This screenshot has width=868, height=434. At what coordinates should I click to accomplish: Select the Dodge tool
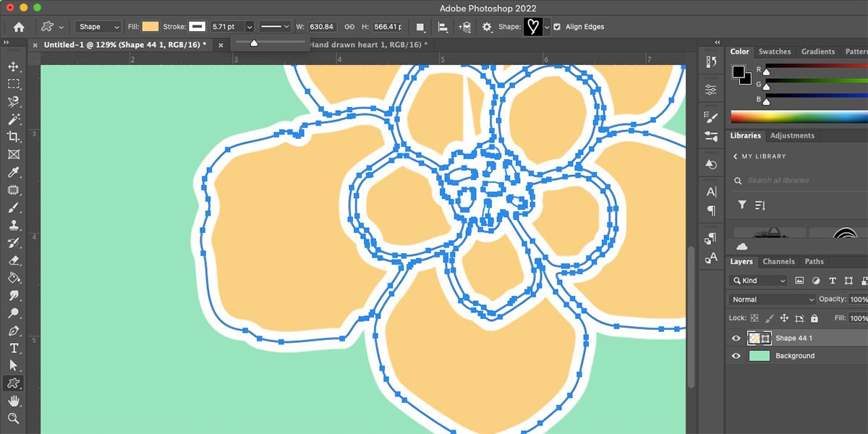(14, 313)
